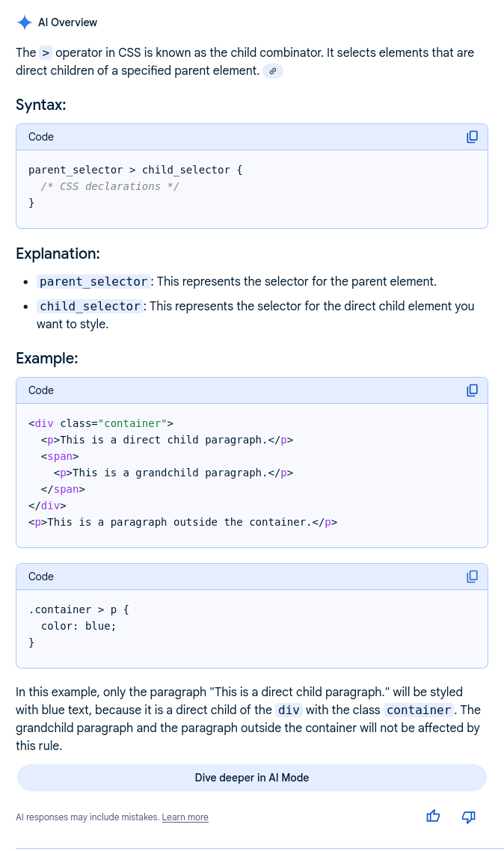Click the Example heading
This screenshot has height=851, width=504.
click(46, 358)
